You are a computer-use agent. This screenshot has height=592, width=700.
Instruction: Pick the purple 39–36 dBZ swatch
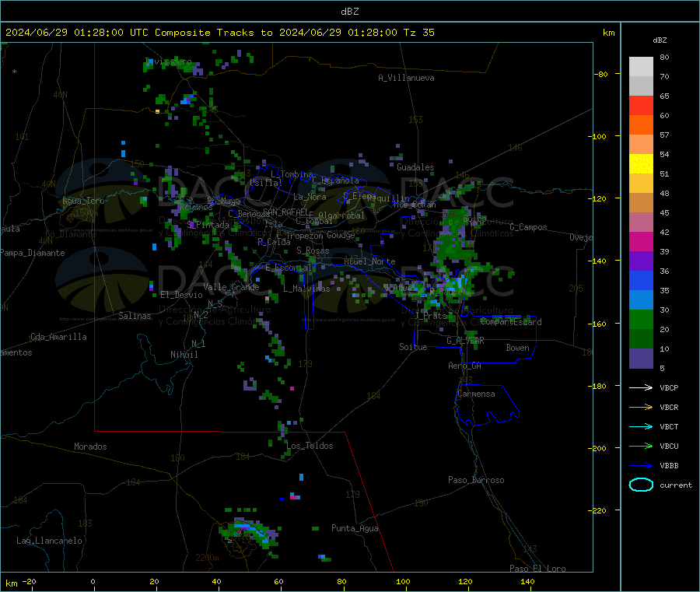click(x=641, y=261)
